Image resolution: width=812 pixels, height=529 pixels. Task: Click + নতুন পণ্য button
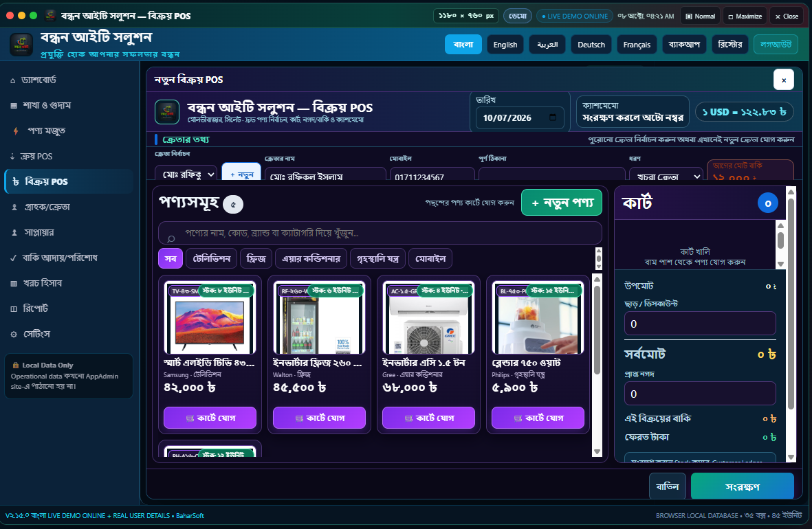(x=562, y=203)
